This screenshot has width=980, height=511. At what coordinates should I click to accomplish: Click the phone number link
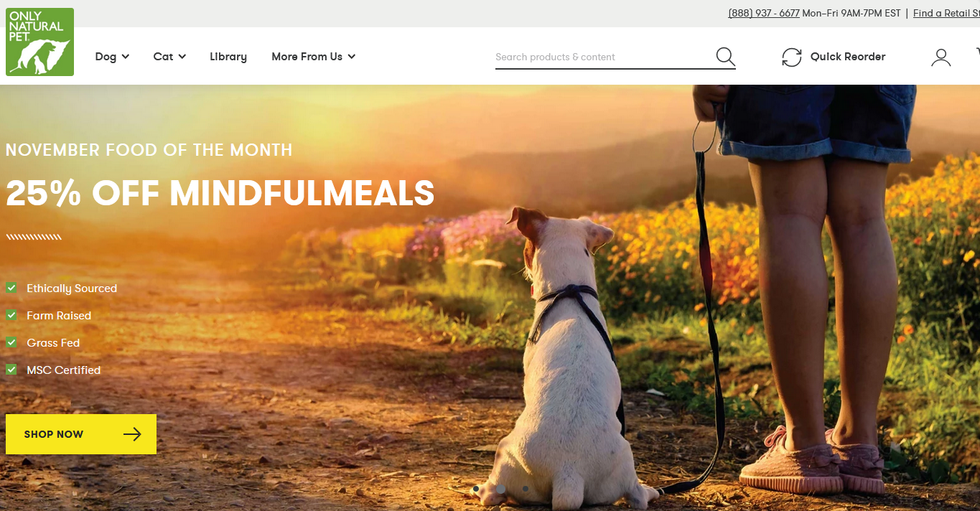click(x=764, y=13)
